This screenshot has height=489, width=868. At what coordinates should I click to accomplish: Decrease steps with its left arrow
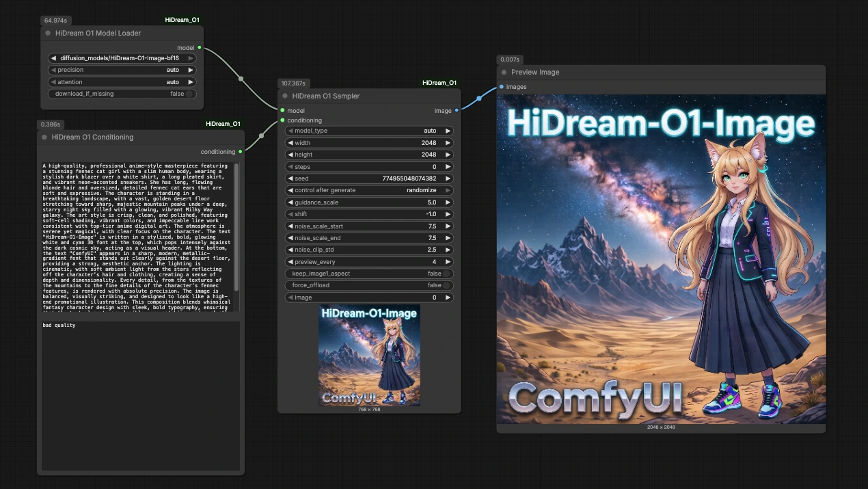coord(290,167)
